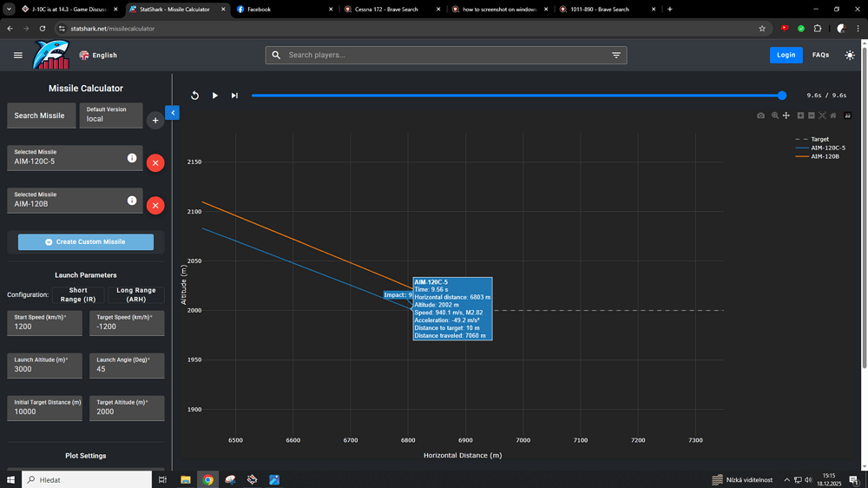Restart the missile simulation playback
Image resolution: width=868 pixels, height=488 pixels.
pos(195,96)
